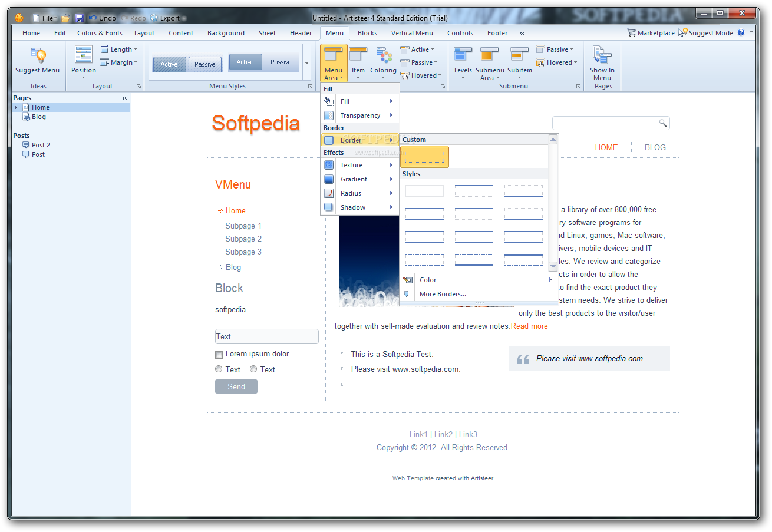Image resolution: width=772 pixels, height=532 pixels.
Task: Click the Texture effect icon
Action: [x=329, y=165]
